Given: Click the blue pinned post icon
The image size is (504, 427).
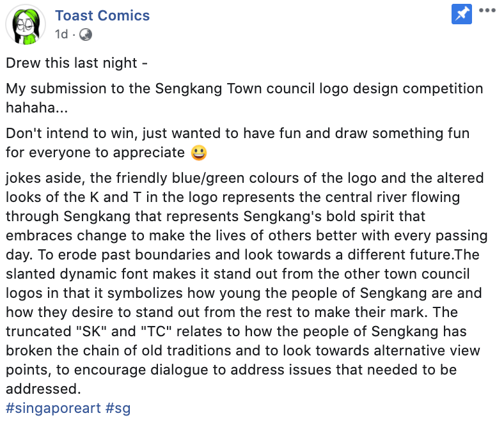Looking at the screenshot, I should [462, 14].
